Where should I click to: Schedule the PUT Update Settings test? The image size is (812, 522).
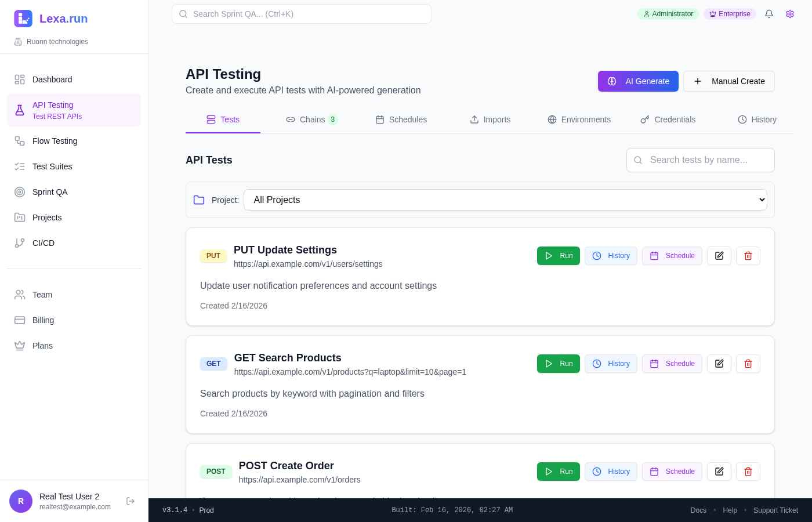point(672,256)
